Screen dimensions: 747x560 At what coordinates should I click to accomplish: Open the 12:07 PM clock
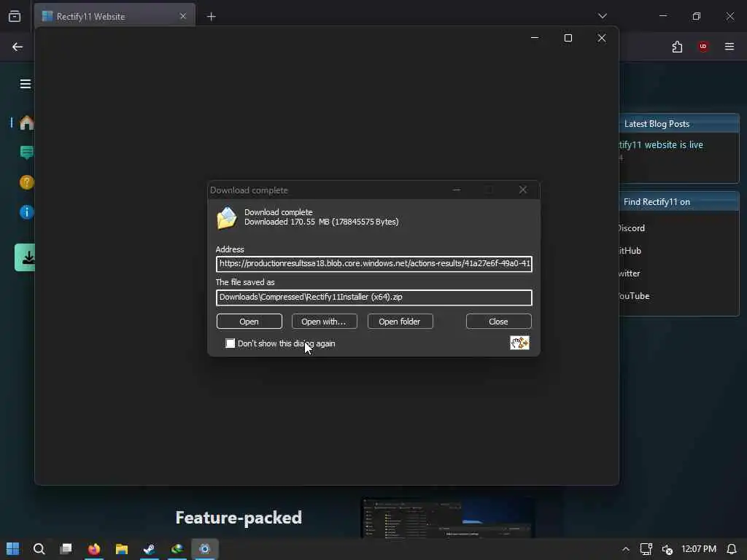(698, 549)
